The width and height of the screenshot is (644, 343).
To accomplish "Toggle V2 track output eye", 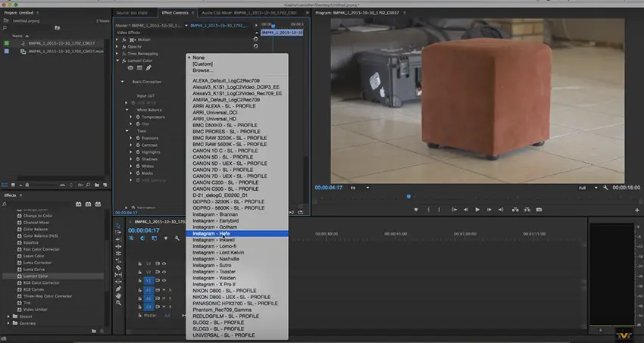I will [x=164, y=272].
